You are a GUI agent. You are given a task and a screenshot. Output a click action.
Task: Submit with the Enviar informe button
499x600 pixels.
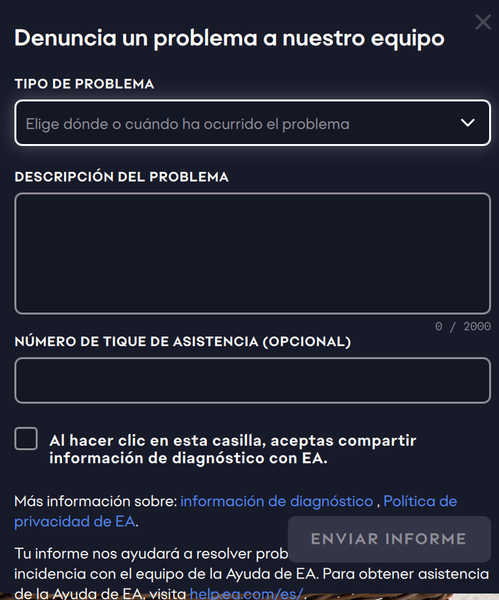coord(389,539)
